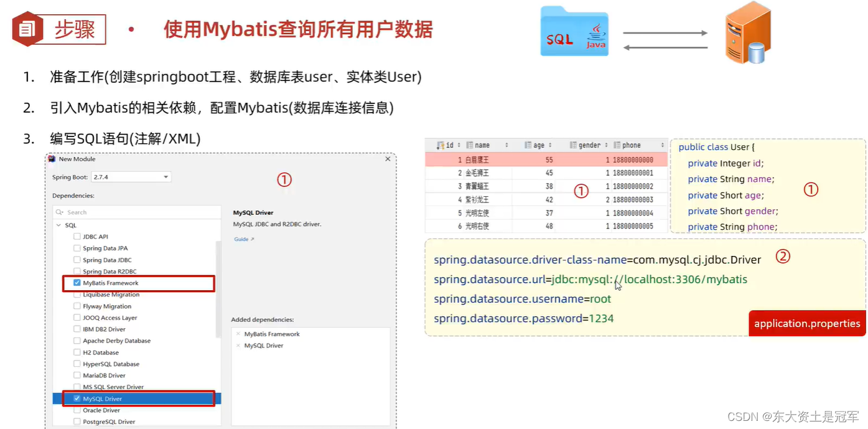Click the phone cell 18800000002
Viewport: 868px width, 429px height.
point(633,186)
